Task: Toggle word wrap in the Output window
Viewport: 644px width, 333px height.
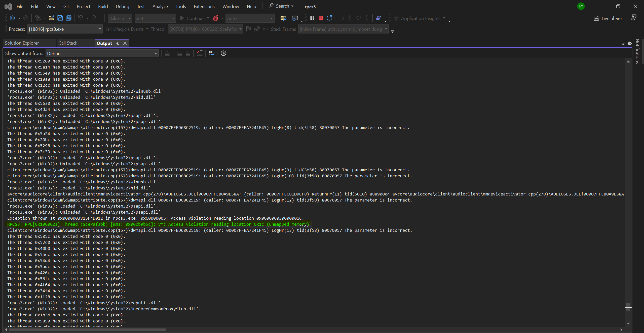Action: point(211,53)
